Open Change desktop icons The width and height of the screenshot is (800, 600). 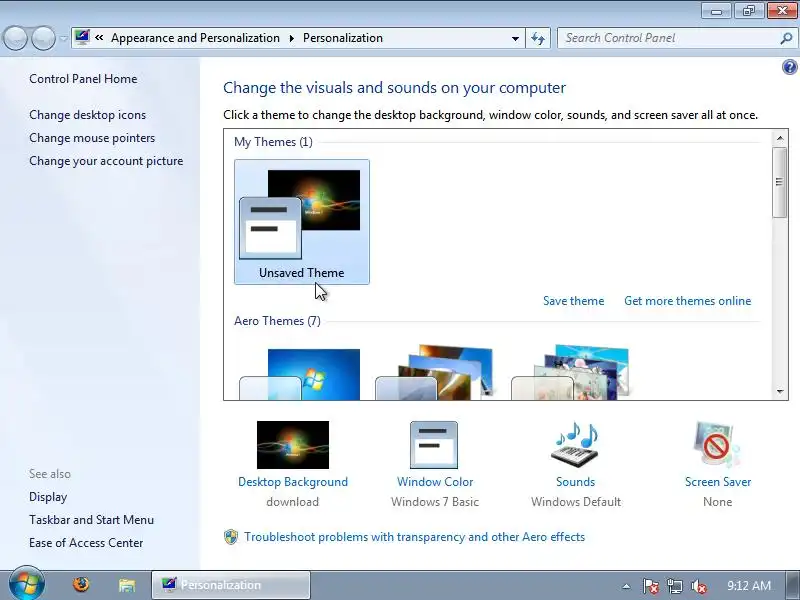pyautogui.click(x=87, y=115)
